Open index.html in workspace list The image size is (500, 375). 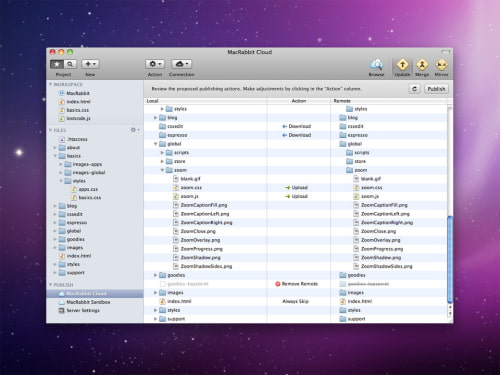[78, 102]
